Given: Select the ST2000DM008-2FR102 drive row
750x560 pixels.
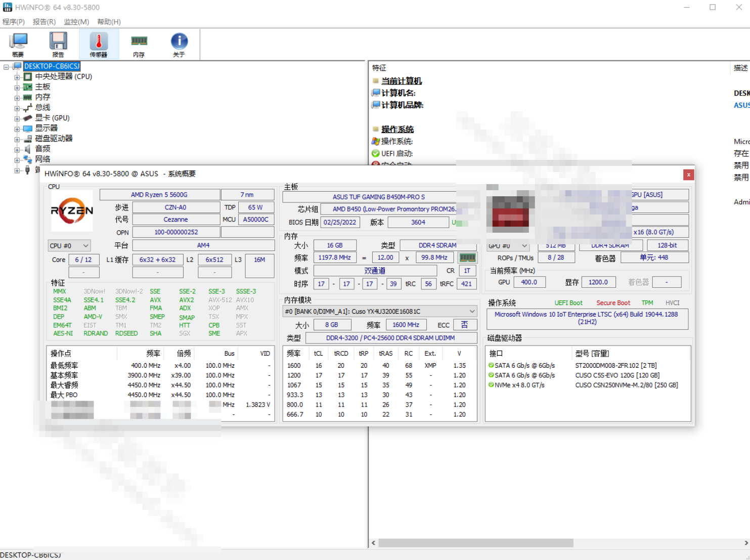Looking at the screenshot, I should 588,365.
